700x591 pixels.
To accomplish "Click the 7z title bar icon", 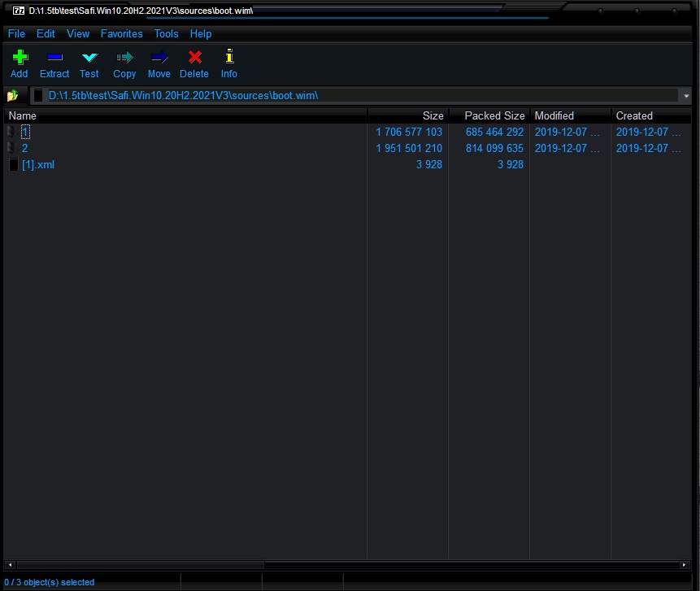I will 19,11.
